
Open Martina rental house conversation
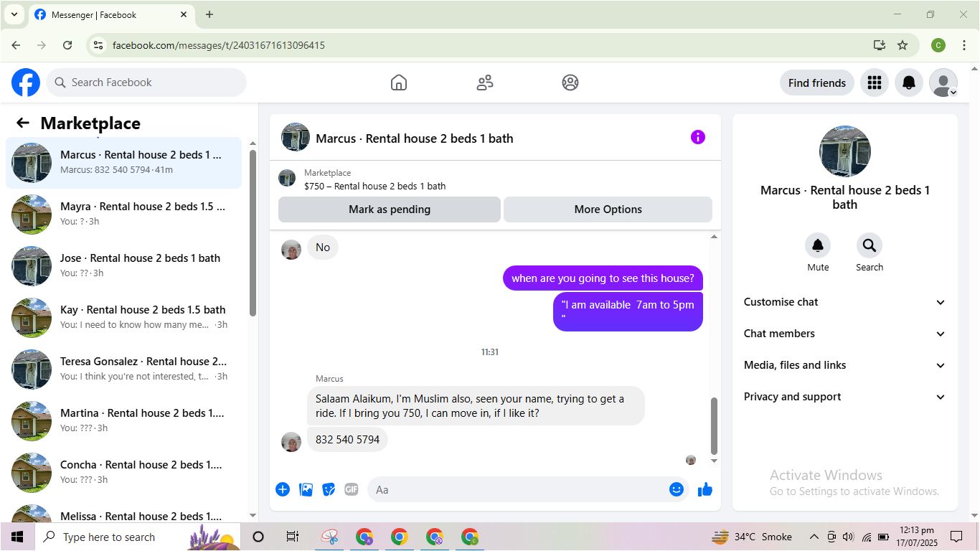pos(124,421)
